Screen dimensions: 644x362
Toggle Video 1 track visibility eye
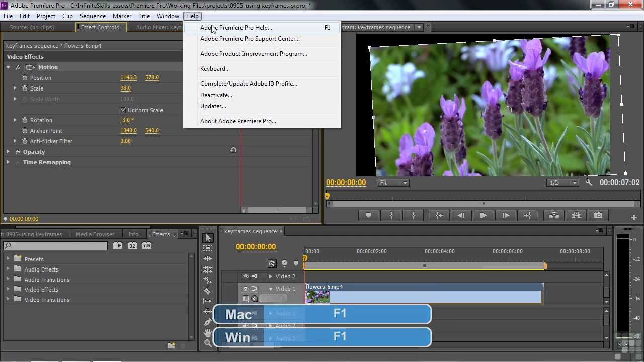click(x=246, y=289)
